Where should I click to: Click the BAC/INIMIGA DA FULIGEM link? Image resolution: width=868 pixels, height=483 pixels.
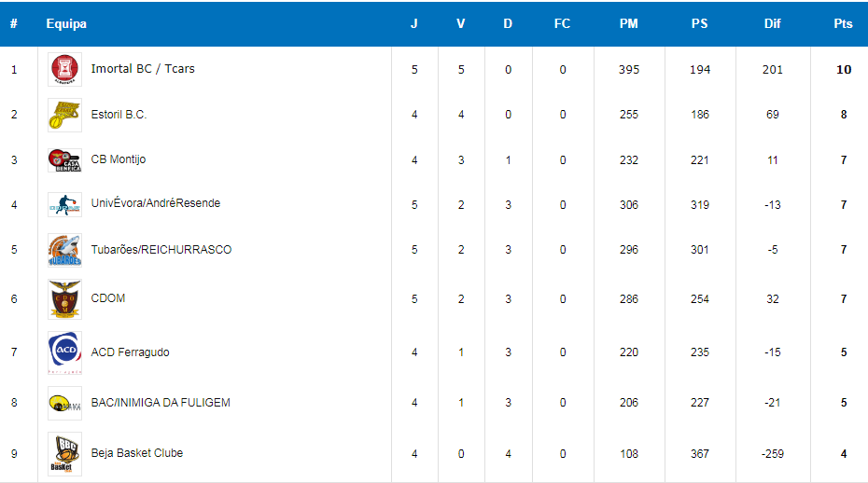click(161, 402)
